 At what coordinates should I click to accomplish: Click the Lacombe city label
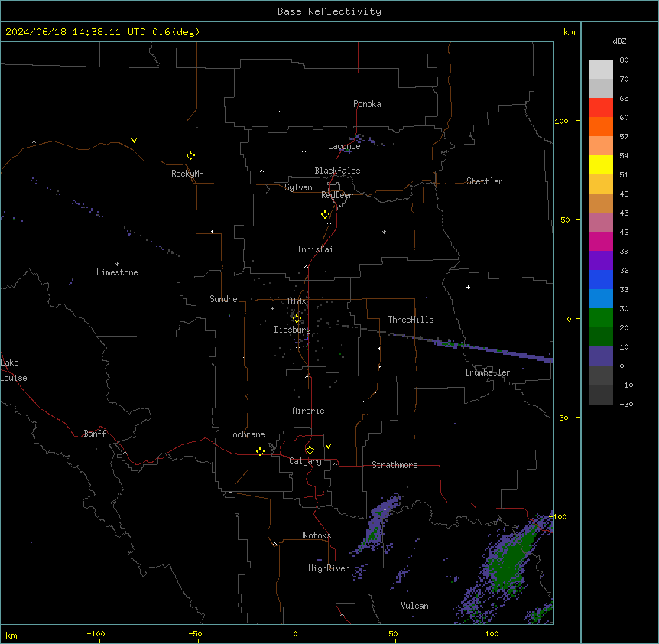click(344, 146)
